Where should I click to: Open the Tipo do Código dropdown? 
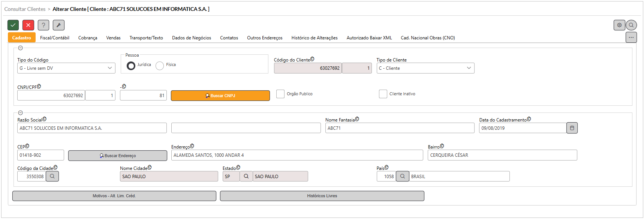[66, 68]
